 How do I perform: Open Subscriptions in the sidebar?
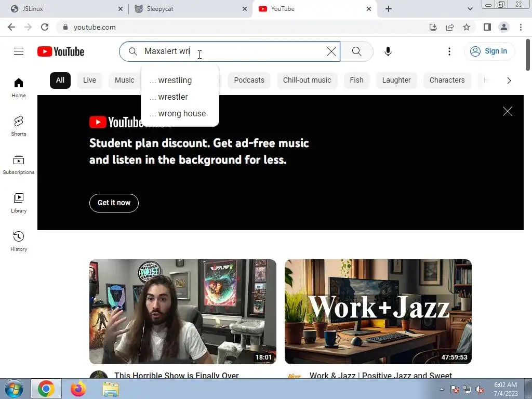click(x=19, y=165)
